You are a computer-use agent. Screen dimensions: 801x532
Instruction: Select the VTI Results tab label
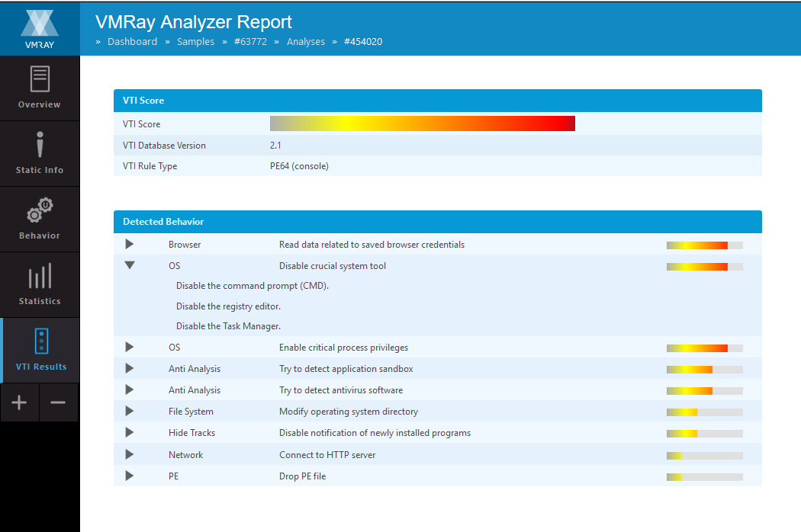(x=41, y=367)
